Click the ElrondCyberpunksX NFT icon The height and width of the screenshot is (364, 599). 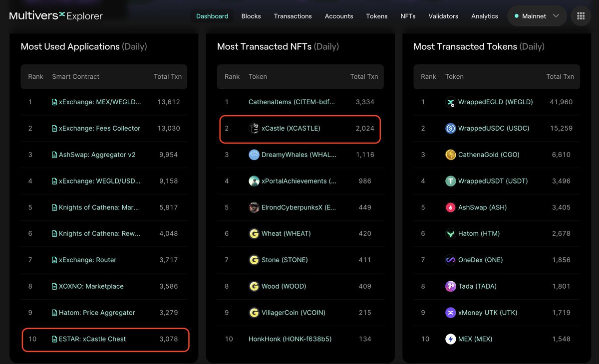pyautogui.click(x=254, y=207)
